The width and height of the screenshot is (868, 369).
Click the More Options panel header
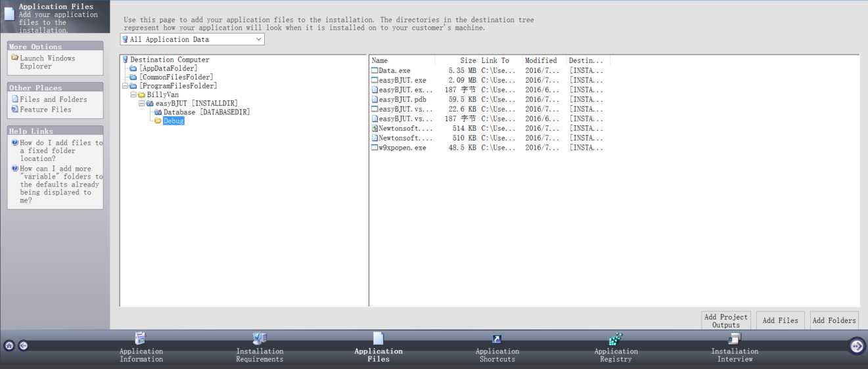tap(55, 47)
